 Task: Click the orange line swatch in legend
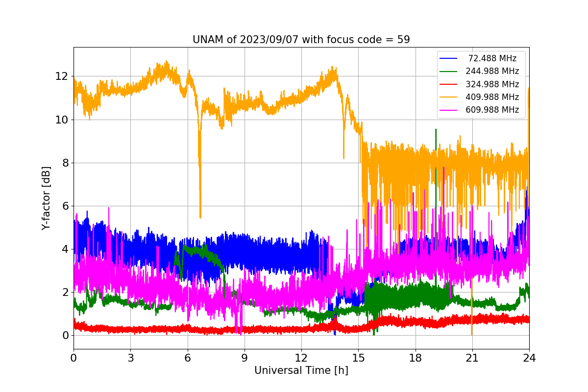point(448,97)
